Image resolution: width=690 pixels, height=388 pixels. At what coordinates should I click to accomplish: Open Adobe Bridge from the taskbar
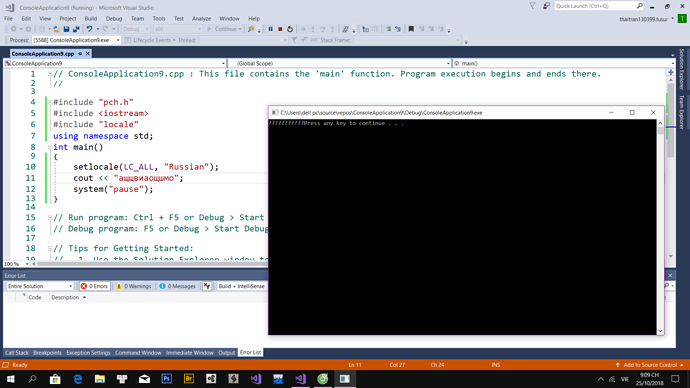189,379
